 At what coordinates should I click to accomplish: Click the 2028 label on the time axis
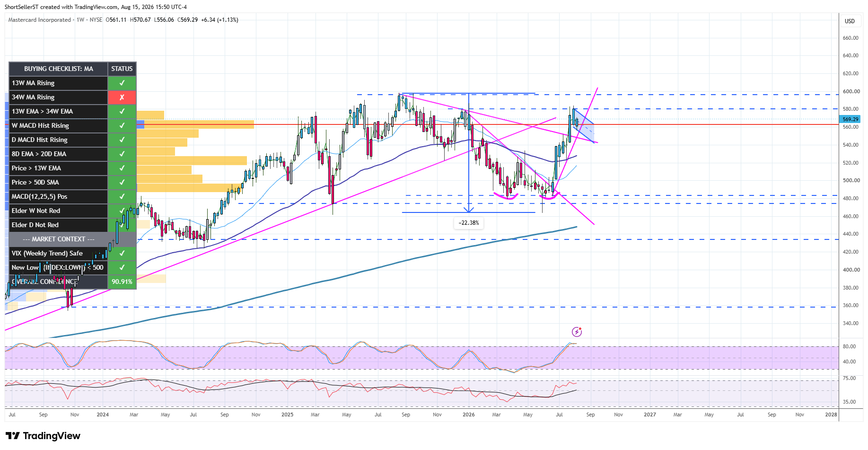[x=831, y=415]
